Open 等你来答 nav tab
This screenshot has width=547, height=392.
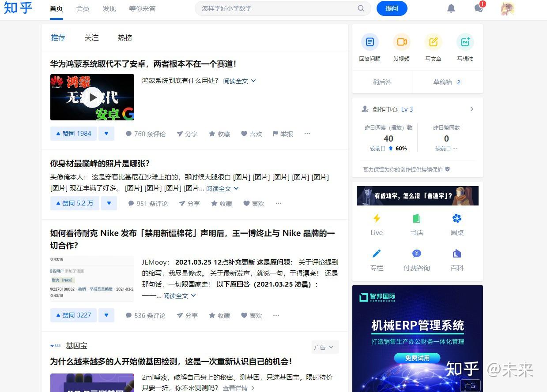142,8
